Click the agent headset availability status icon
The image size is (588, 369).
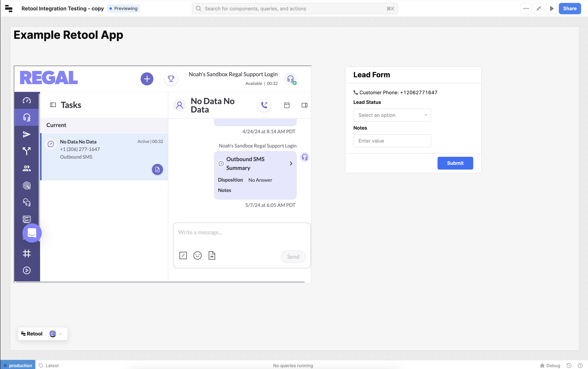tap(291, 79)
